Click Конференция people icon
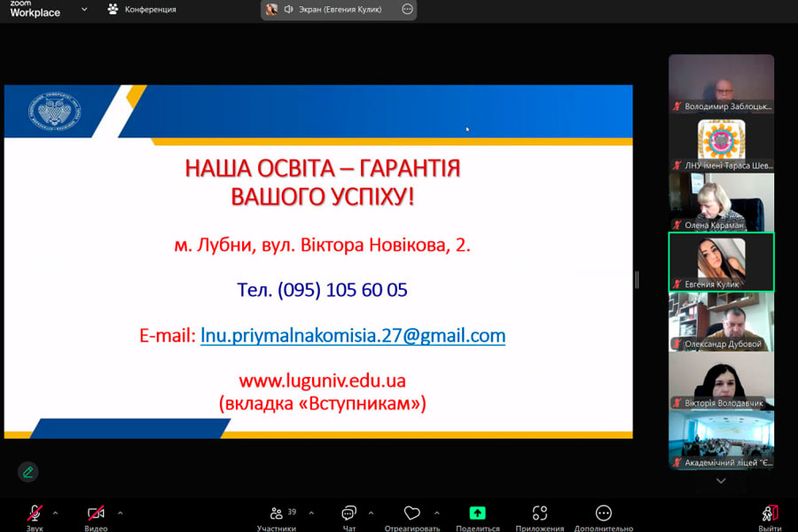 pyautogui.click(x=113, y=9)
